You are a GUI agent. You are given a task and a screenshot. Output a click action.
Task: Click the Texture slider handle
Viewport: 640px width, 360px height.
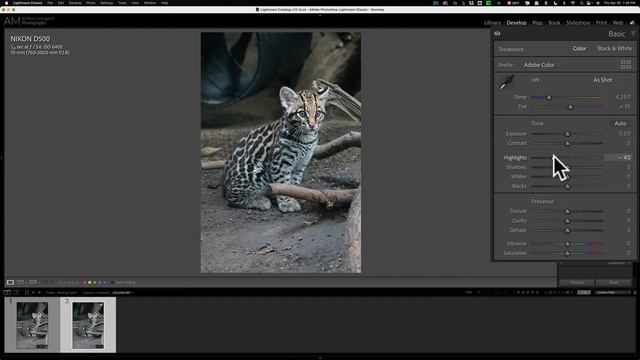click(567, 211)
